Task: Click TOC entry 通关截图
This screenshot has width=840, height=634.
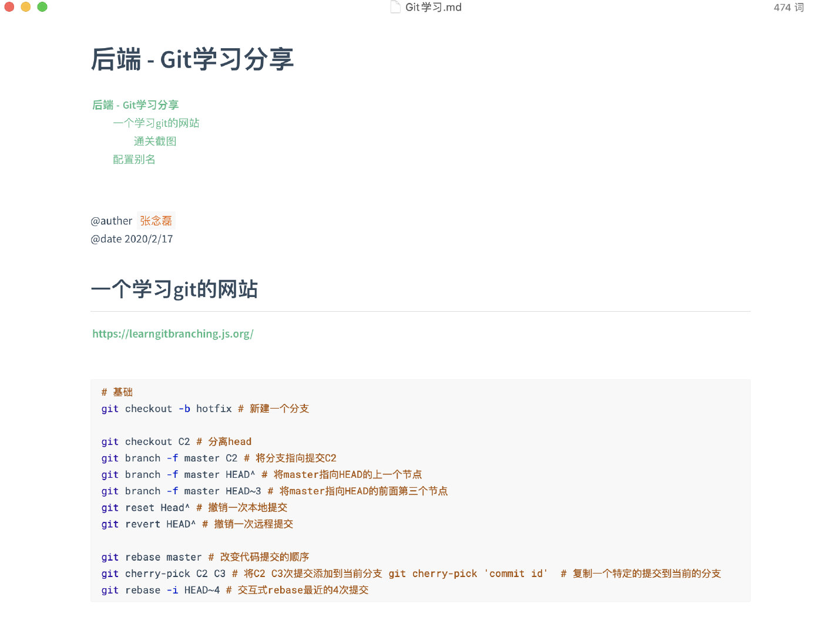Action: 155,141
